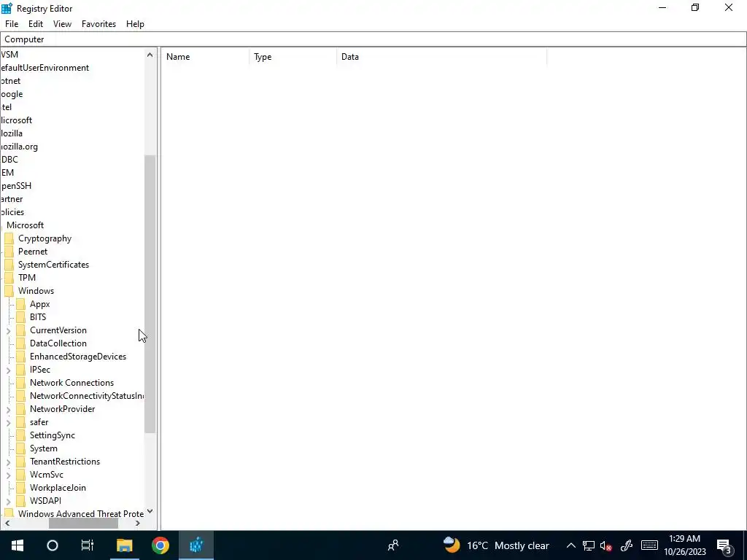Show hidden system tray icons

[x=570, y=545]
